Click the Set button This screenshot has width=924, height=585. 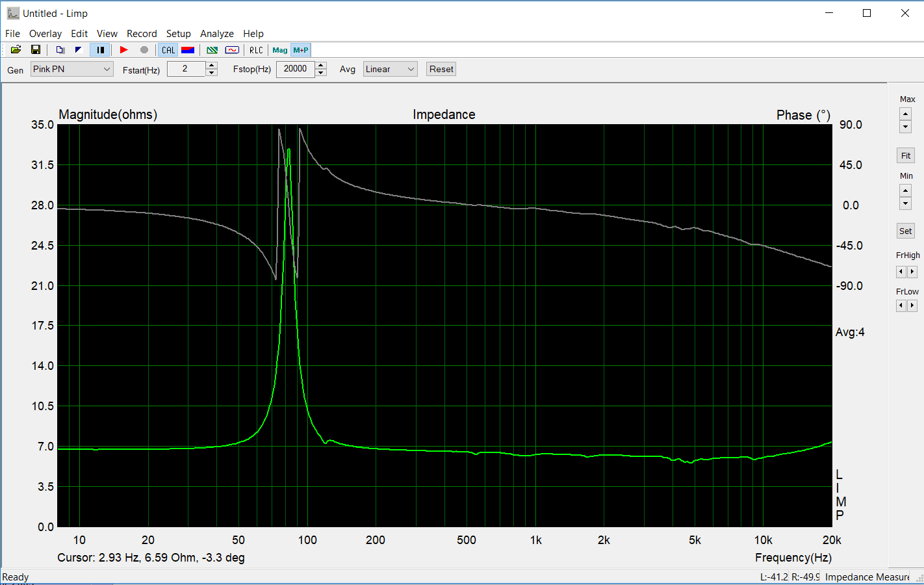coord(906,231)
